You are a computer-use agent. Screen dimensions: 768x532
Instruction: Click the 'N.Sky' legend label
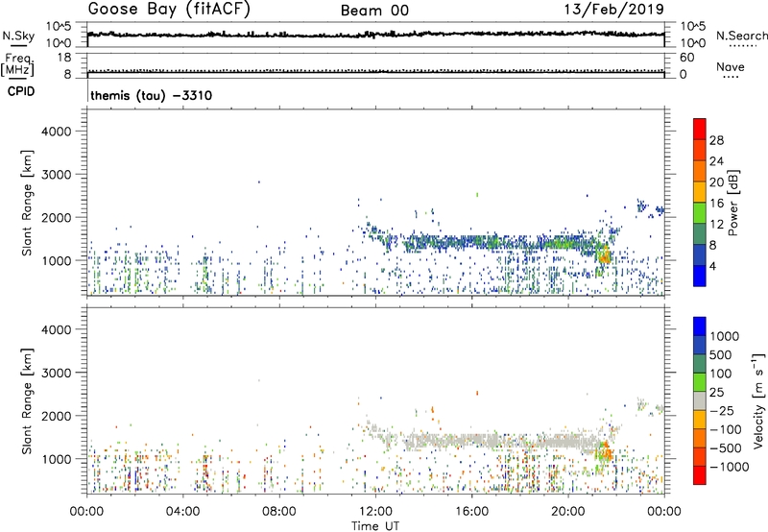click(18, 36)
